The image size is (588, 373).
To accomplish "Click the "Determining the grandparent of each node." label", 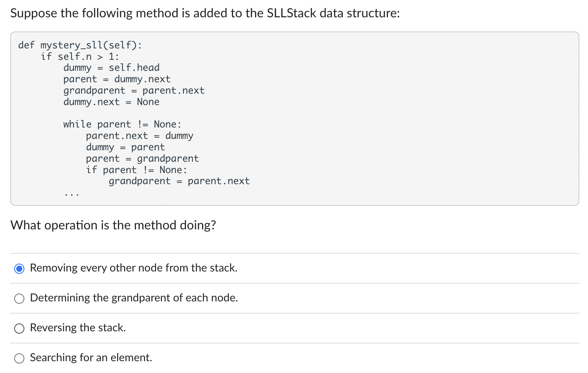I will click(134, 298).
